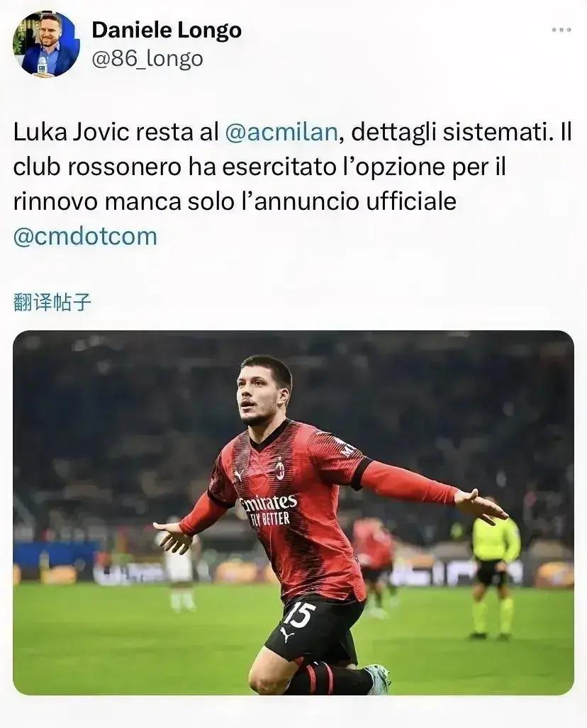Open the three-dot more options menu
587x728 pixels.
[561, 30]
